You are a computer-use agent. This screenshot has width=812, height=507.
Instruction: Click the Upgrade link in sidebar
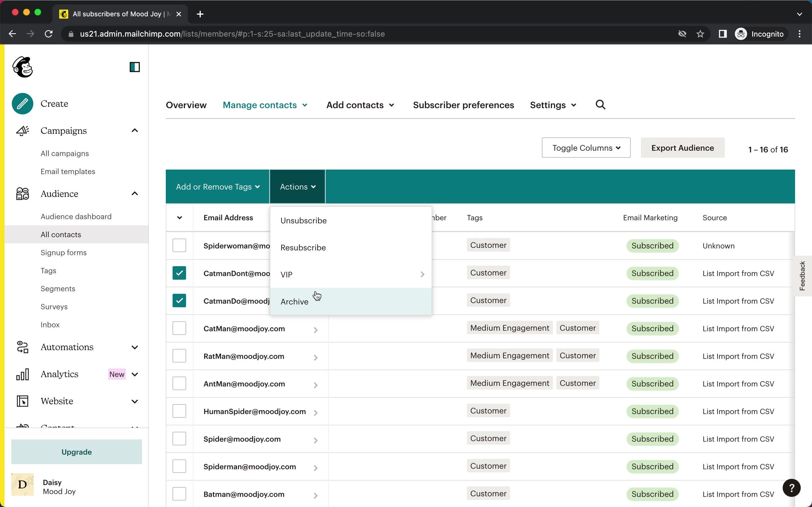point(77,452)
